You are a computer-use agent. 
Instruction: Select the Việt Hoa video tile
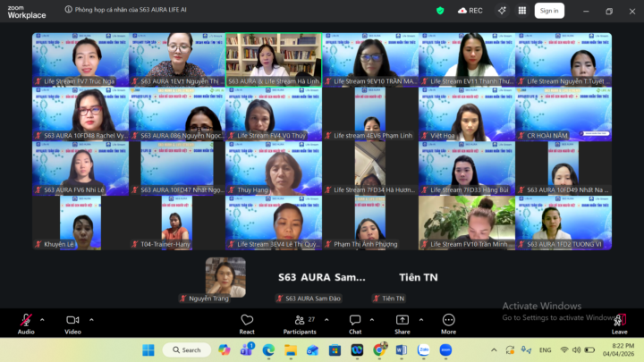pos(467,114)
